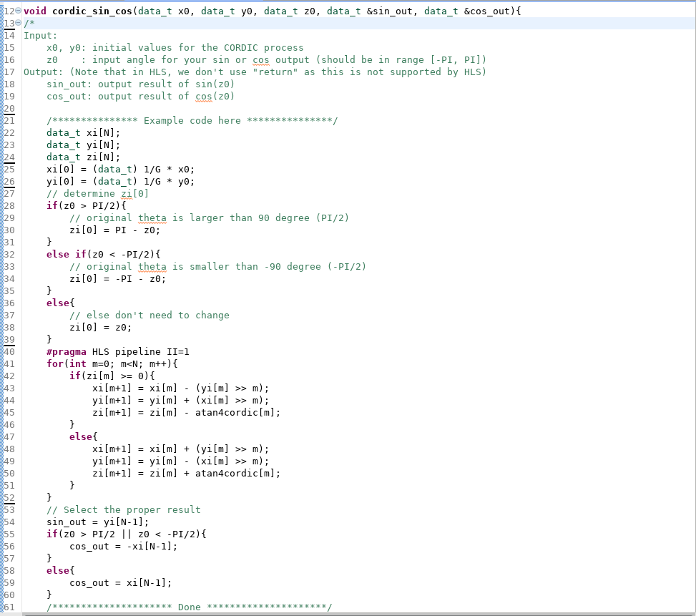The width and height of the screenshot is (696, 616).
Task: Click line number 61 in the gutter
Action: click(10, 607)
